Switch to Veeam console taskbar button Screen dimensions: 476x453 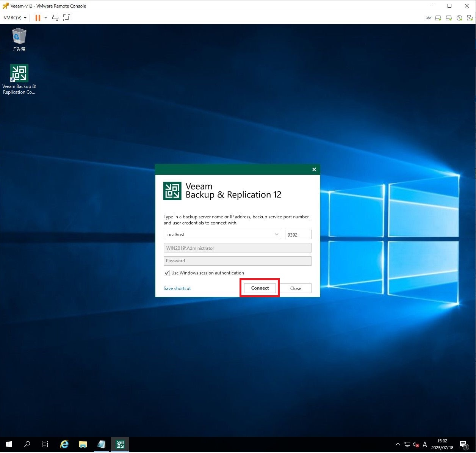click(120, 444)
